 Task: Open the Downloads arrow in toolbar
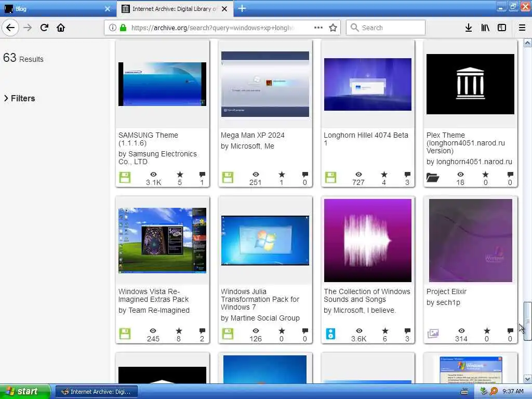[469, 28]
